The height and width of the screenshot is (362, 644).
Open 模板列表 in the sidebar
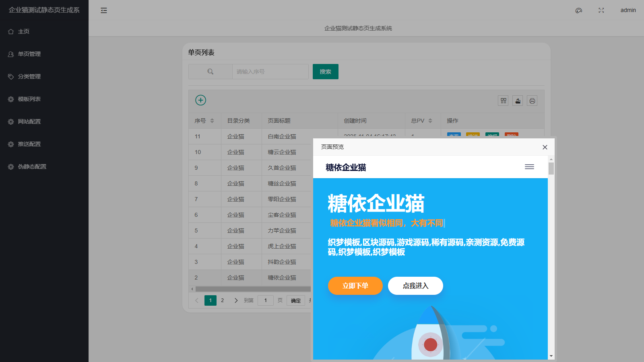[29, 99]
